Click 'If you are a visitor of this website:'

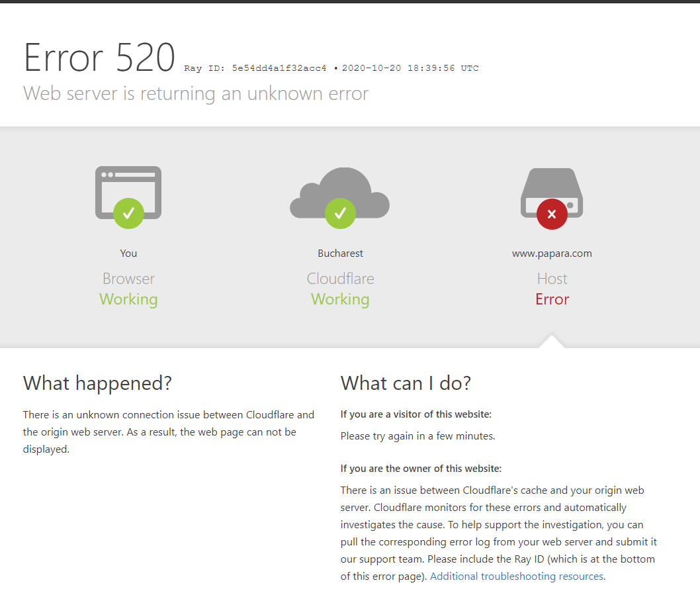(x=416, y=414)
